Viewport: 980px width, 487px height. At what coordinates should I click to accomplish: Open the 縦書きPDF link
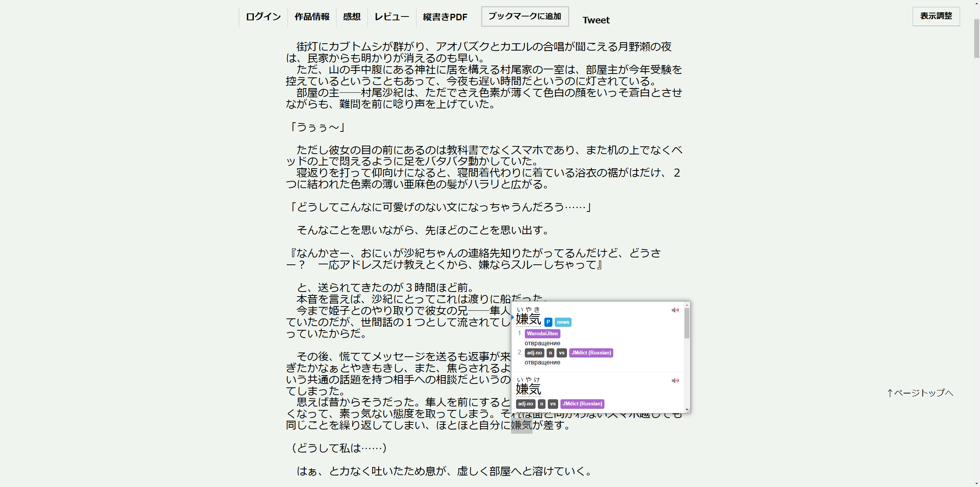pos(445,17)
